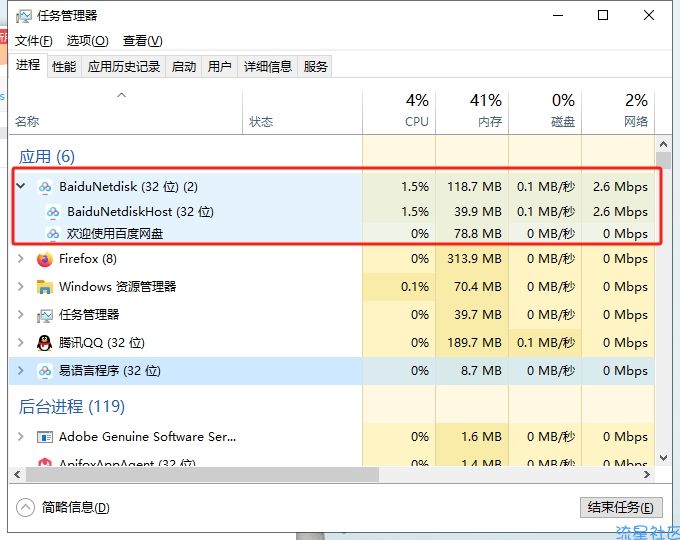Click the 8.7 MB memory value for 易语言程序
Screen dimensions: 680x540
(x=481, y=371)
